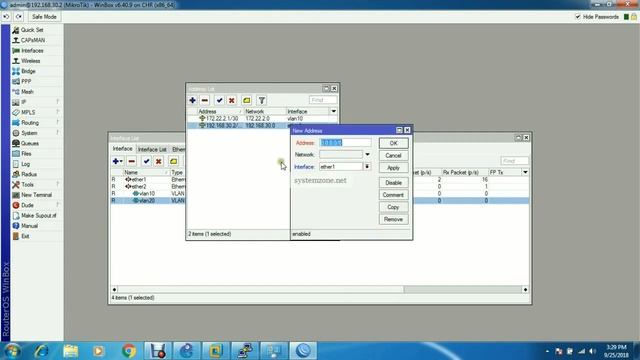
Task: Open Dude menu item
Action: pos(27,205)
